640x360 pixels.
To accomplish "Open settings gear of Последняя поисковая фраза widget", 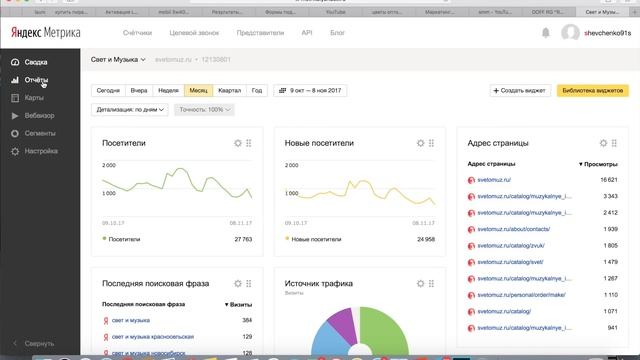I will pos(238,283).
